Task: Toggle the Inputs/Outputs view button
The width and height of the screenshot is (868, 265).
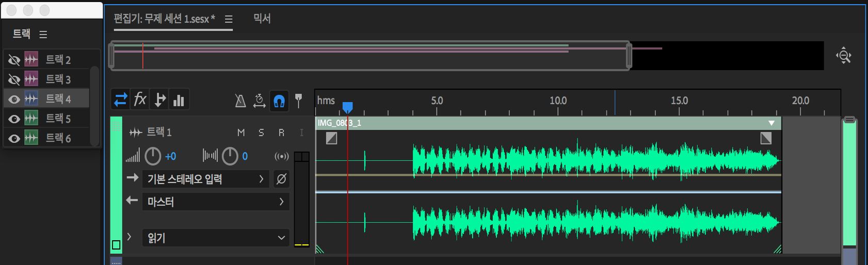Action: pos(120,100)
